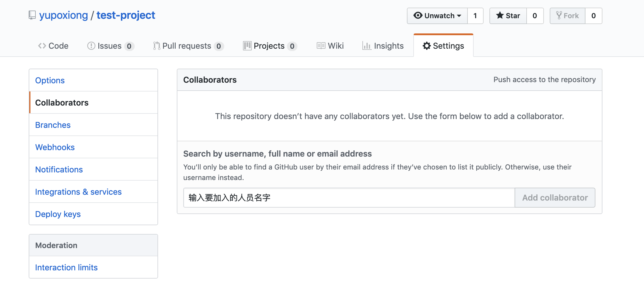Click the stargazers count beside Star

[x=535, y=16]
